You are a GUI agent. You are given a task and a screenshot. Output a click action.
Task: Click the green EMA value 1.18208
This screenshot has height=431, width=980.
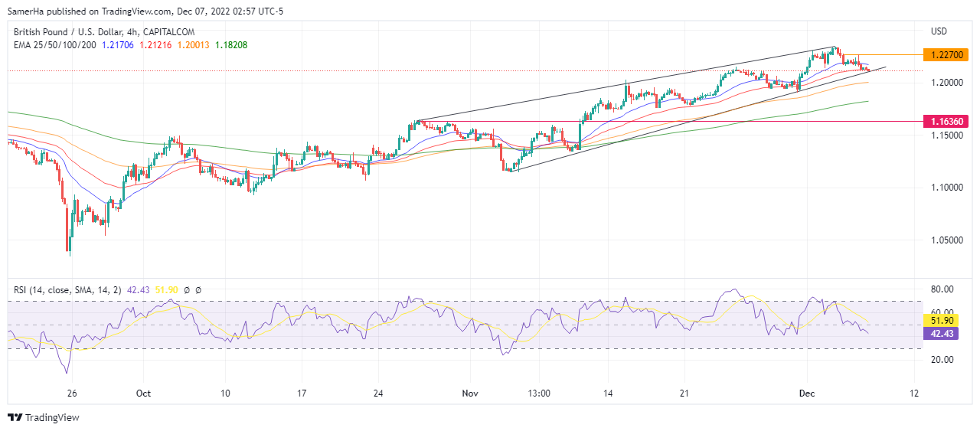[x=230, y=45]
